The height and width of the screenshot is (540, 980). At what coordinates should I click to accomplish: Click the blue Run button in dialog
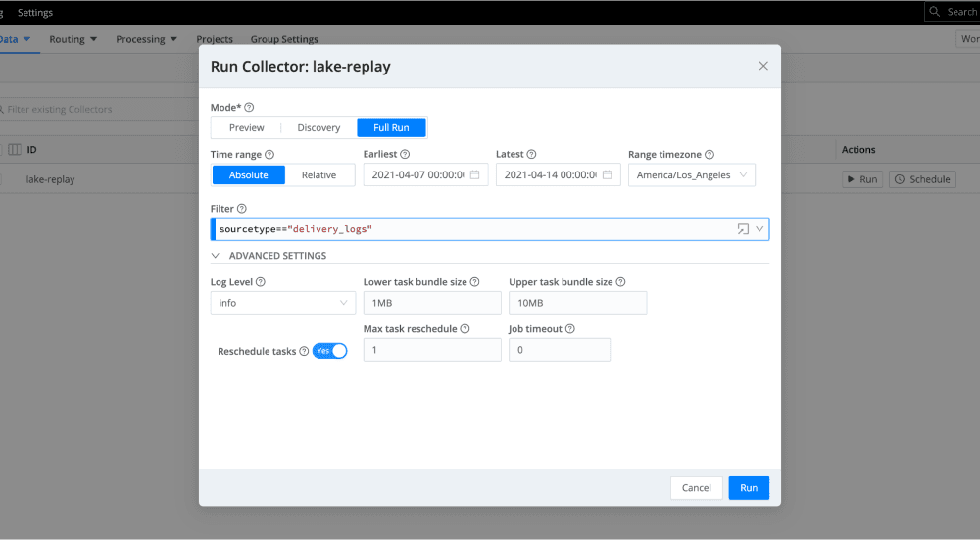tap(748, 488)
